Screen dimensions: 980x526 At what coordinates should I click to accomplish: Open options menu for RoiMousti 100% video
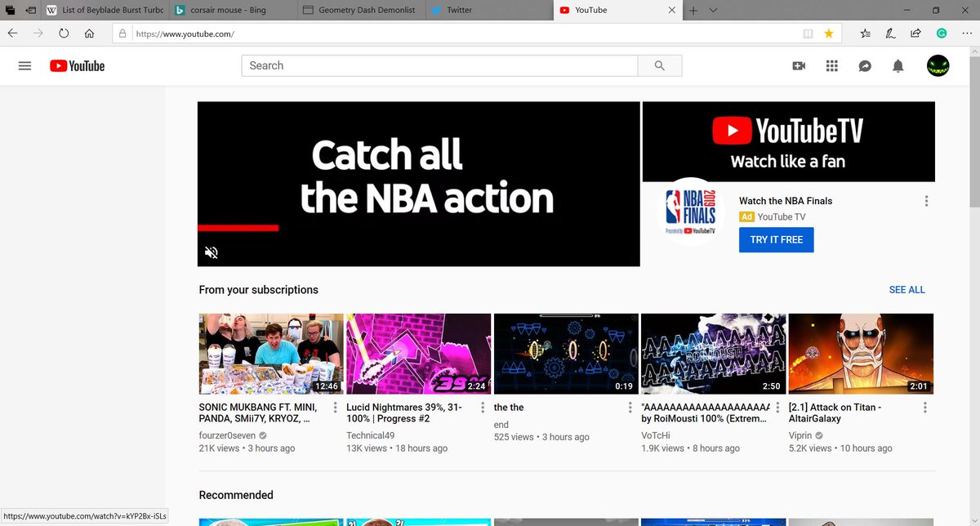point(777,408)
